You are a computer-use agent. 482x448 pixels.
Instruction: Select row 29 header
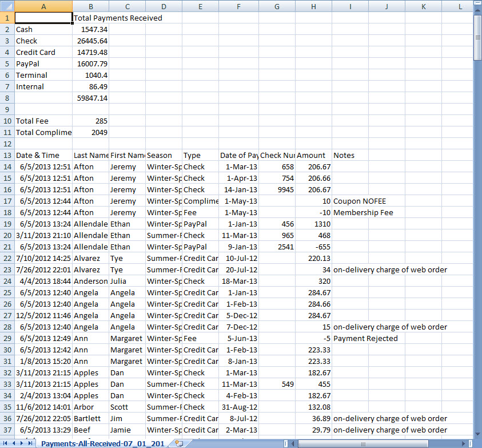(7, 338)
